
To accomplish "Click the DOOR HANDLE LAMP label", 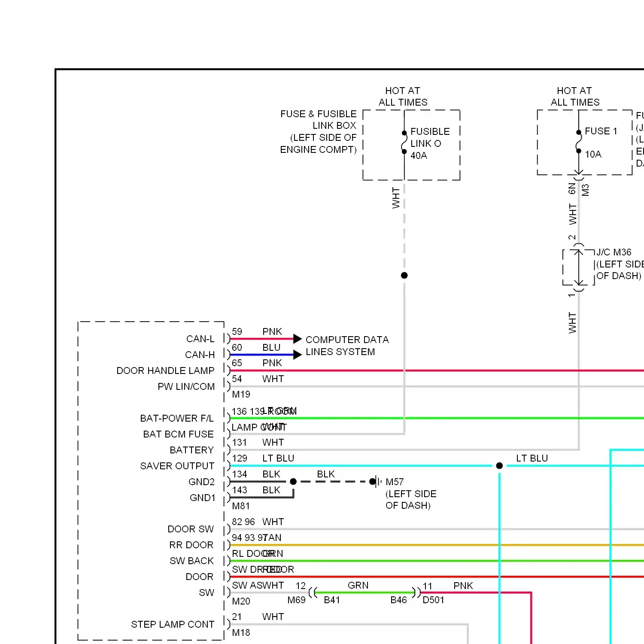I will [x=165, y=371].
